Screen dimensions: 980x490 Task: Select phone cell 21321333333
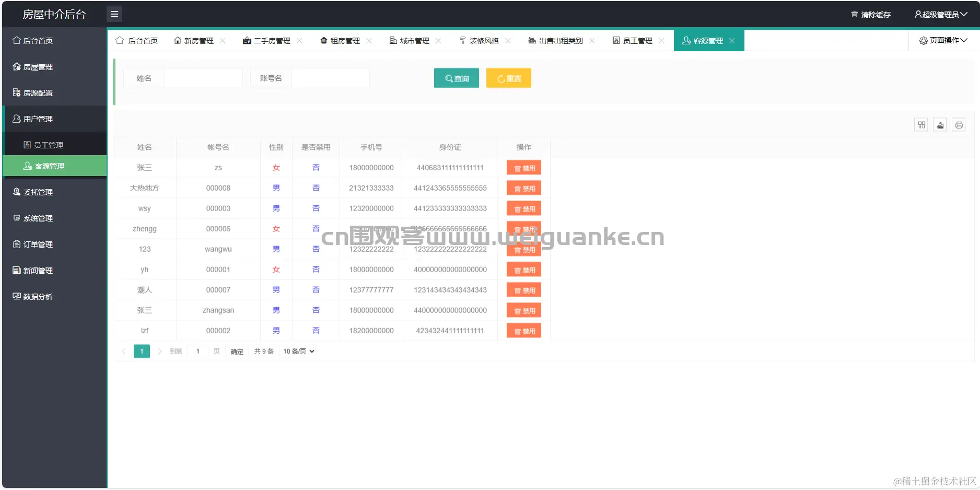pyautogui.click(x=371, y=188)
